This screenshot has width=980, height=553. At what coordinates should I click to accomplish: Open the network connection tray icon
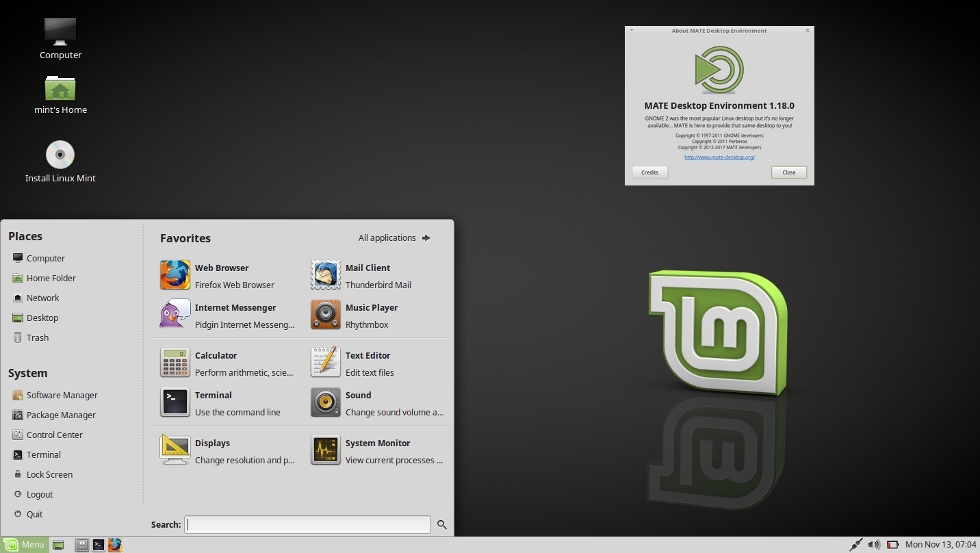(856, 545)
